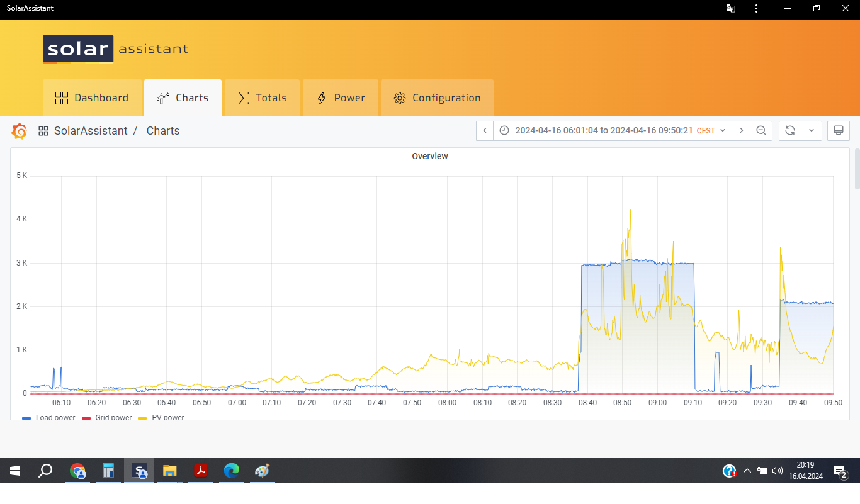Viewport: 860px width, 504px height.
Task: Click the SolarAssistant breadcrumb link
Action: tap(91, 131)
